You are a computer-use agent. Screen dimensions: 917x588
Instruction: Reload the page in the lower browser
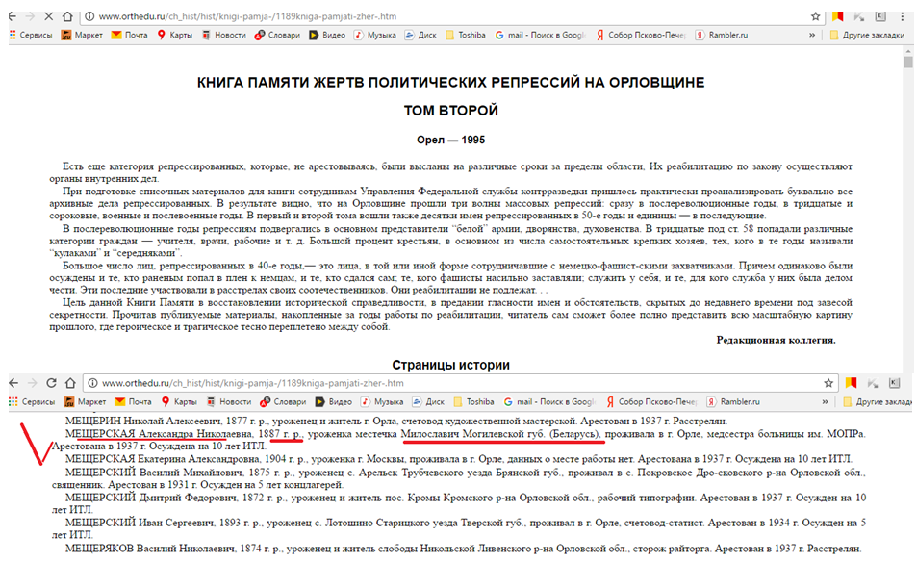51,383
